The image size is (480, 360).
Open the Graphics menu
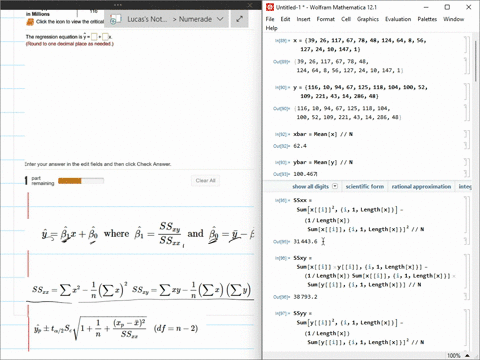coord(368,19)
